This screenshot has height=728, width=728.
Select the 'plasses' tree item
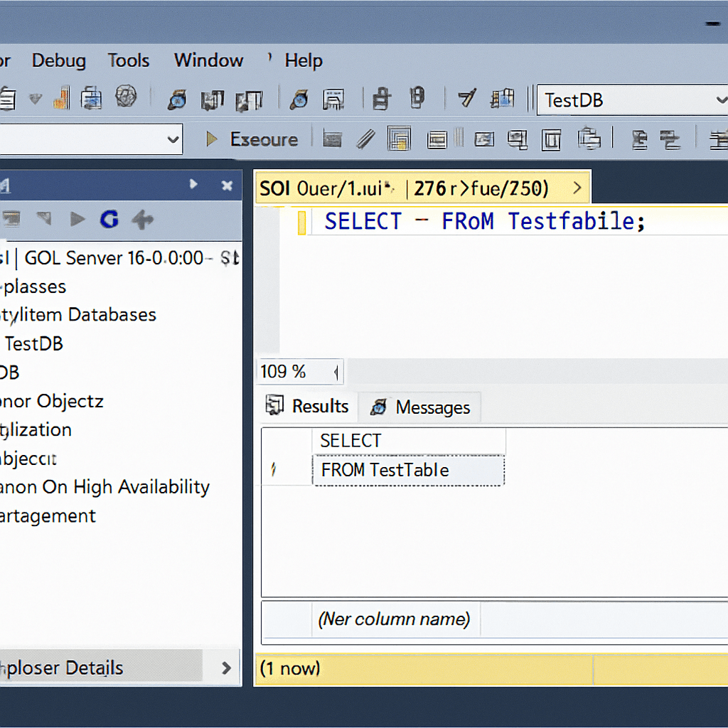click(x=33, y=287)
